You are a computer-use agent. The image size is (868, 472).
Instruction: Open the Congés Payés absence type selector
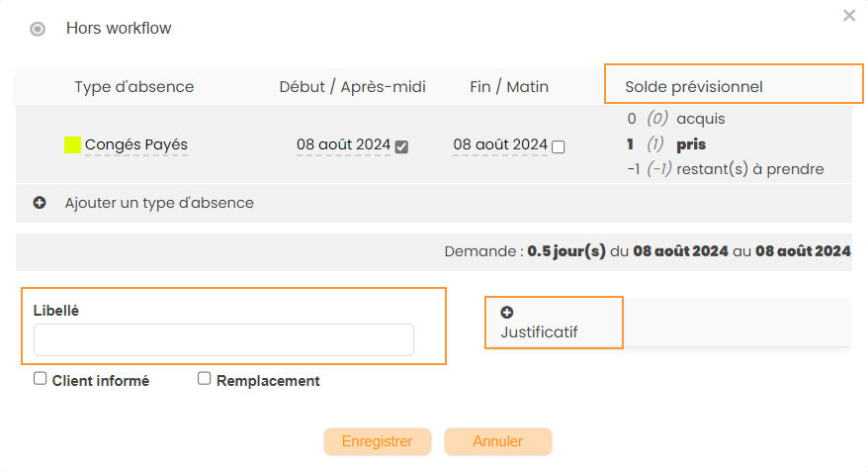[x=135, y=145]
